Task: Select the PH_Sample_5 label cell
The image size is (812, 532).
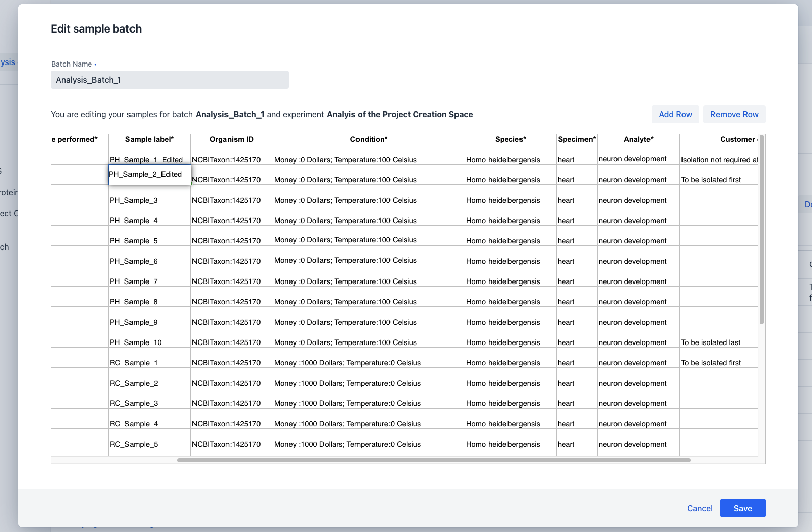Action: pyautogui.click(x=149, y=236)
